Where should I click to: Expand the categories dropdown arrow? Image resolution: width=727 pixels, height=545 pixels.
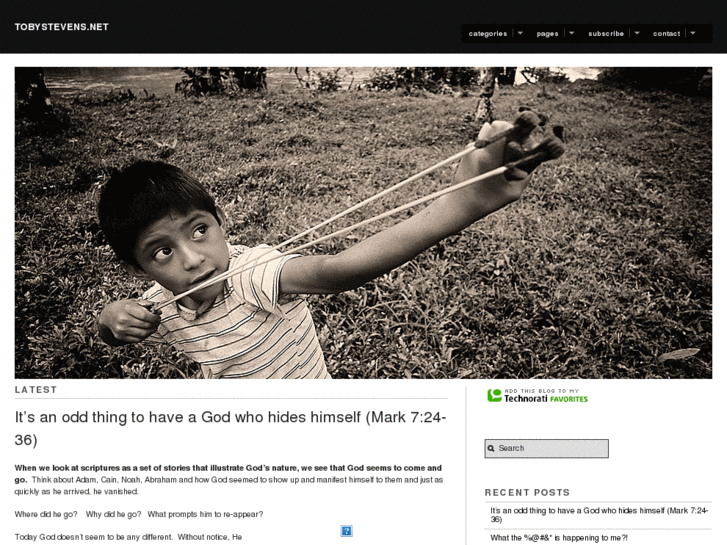(520, 33)
